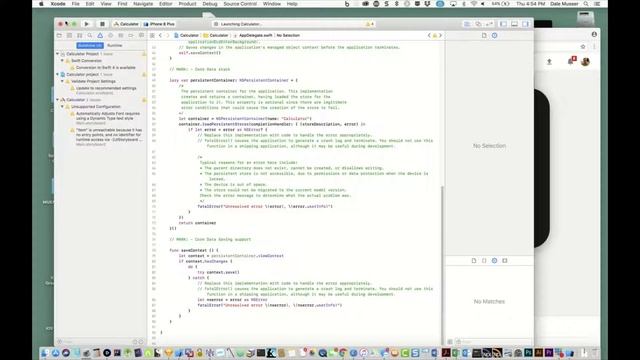Screen dimensions: 640x360
Task: Open the Project navigator folder icon
Action: click(x=59, y=36)
